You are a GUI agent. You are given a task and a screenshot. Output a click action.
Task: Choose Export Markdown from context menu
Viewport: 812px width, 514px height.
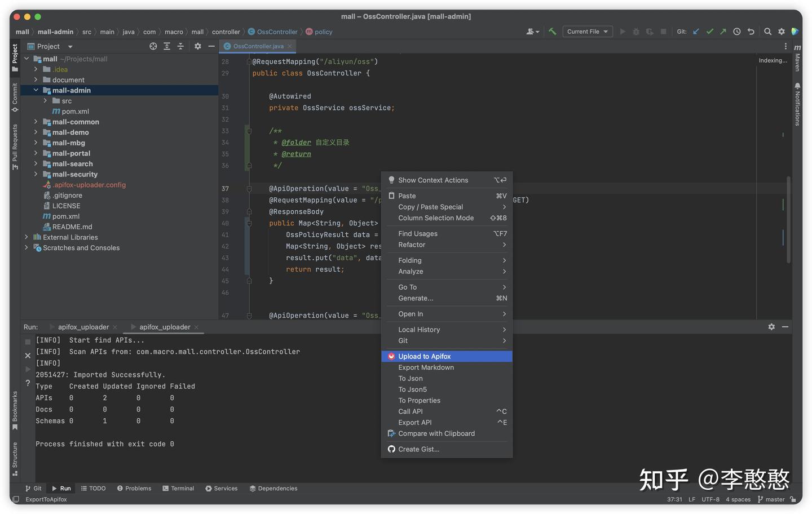click(447, 367)
